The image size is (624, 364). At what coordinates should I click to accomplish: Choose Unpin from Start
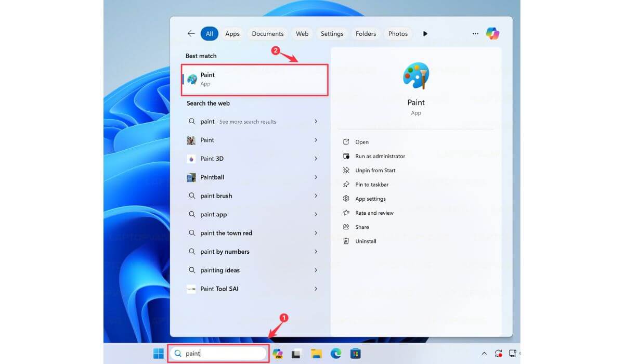[x=375, y=171]
